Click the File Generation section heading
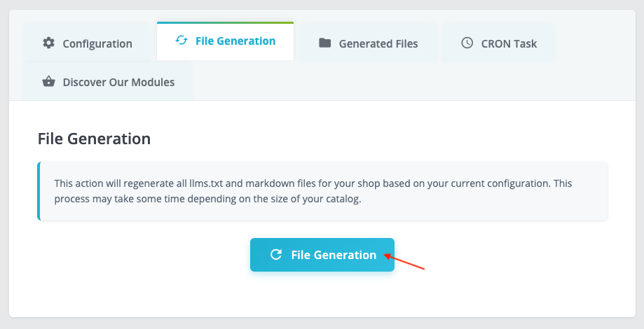This screenshot has height=329, width=644. (94, 139)
